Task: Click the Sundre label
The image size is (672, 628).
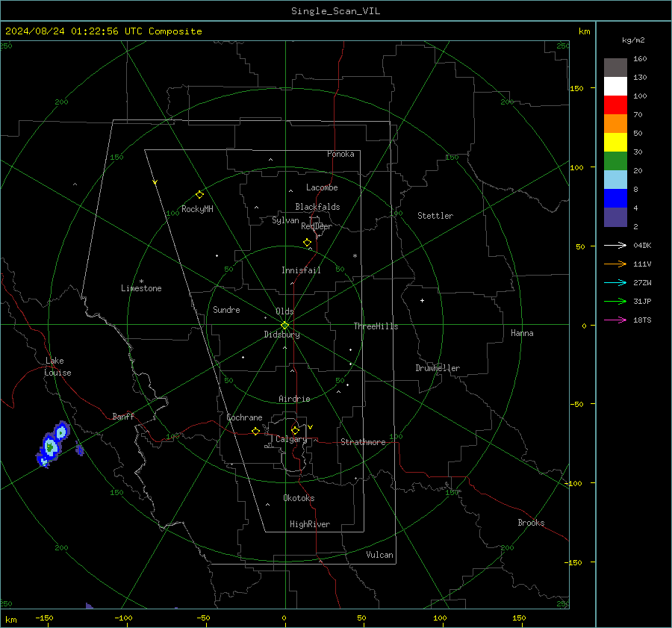Action: (x=226, y=310)
